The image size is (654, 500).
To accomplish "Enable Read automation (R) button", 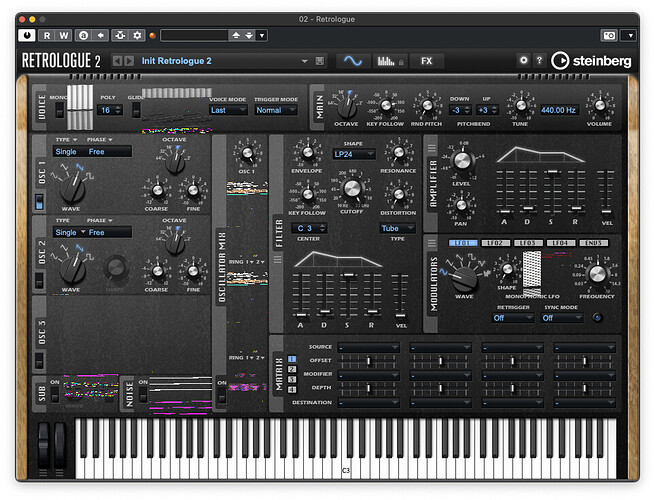I will coord(47,35).
